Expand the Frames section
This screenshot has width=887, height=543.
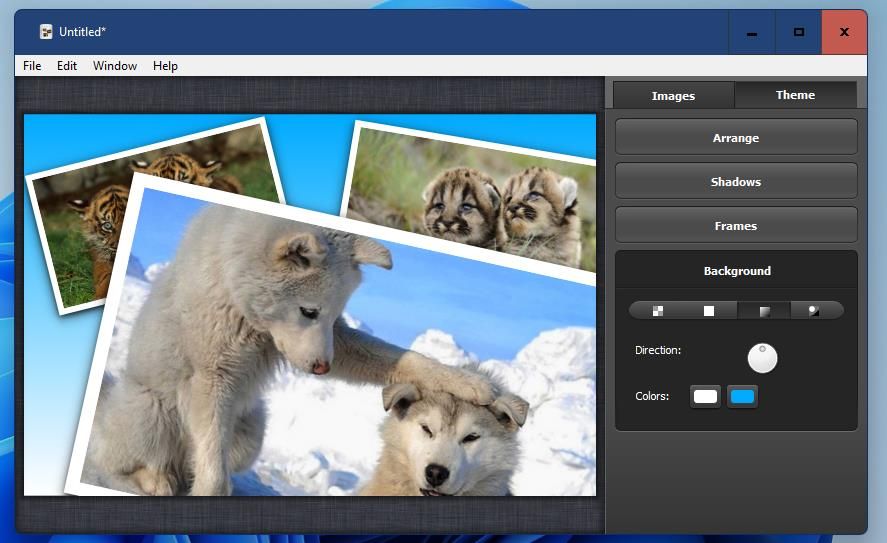[x=736, y=226]
